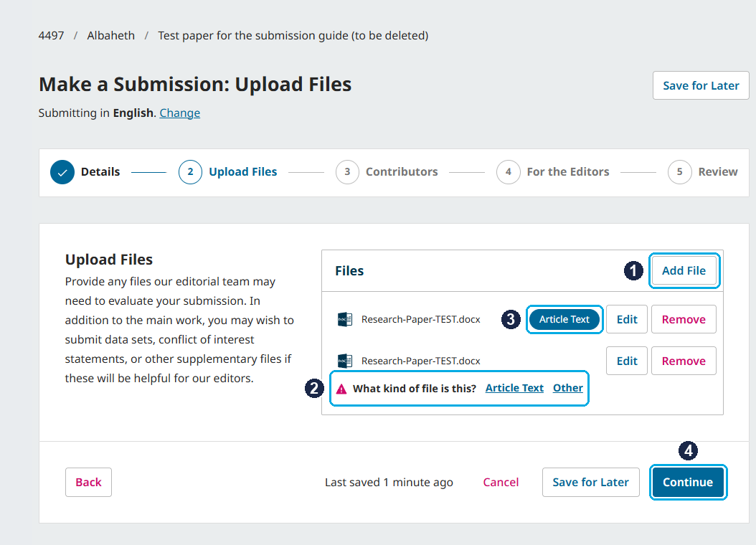Click the step 4 circle for For the Editors
Viewport: 756px width, 545px height.
(x=508, y=172)
